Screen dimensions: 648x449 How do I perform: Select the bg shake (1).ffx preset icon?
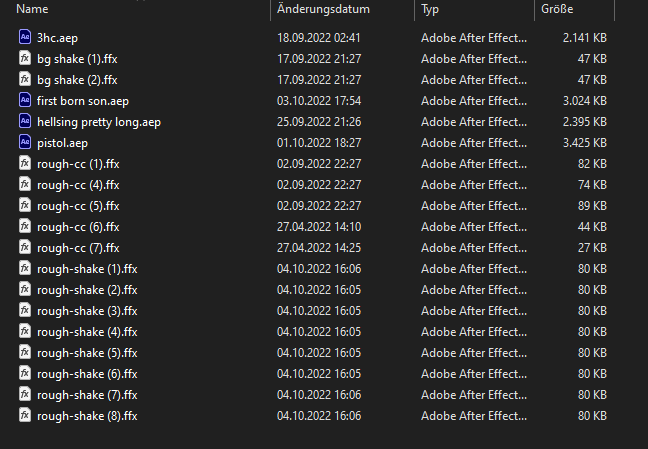(25, 58)
